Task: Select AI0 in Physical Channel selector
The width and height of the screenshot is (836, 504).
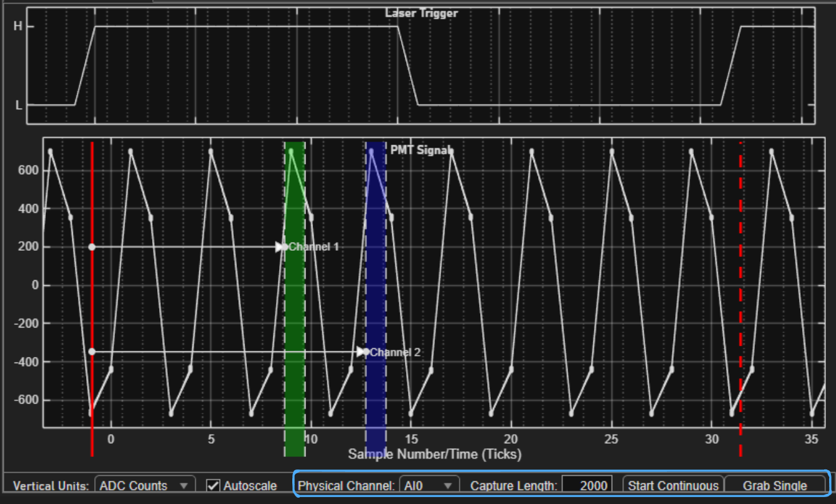Action: click(x=431, y=485)
